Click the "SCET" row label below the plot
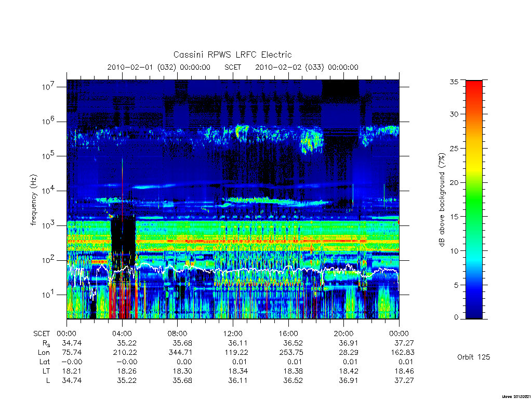The image size is (532, 399). pyautogui.click(x=42, y=334)
